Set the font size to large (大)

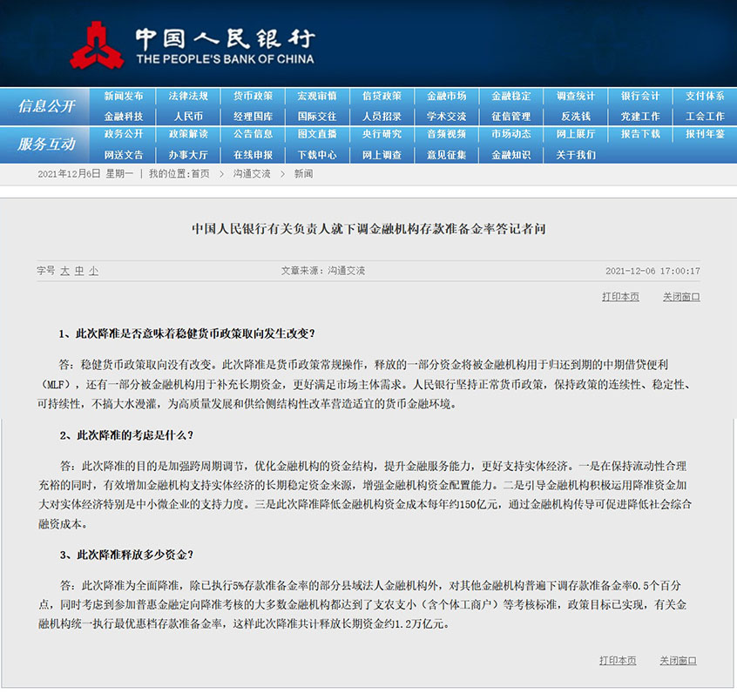click(x=64, y=271)
